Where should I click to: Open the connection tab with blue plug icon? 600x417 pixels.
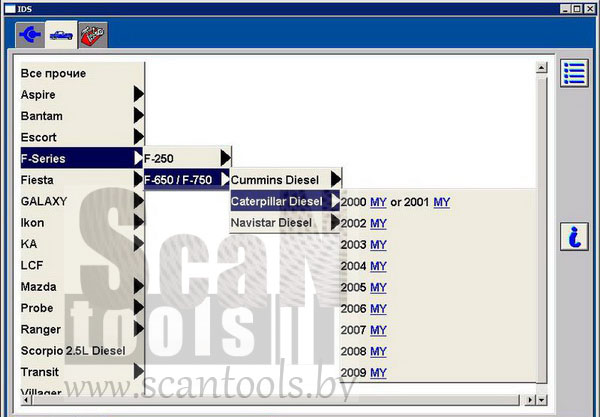coord(30,35)
